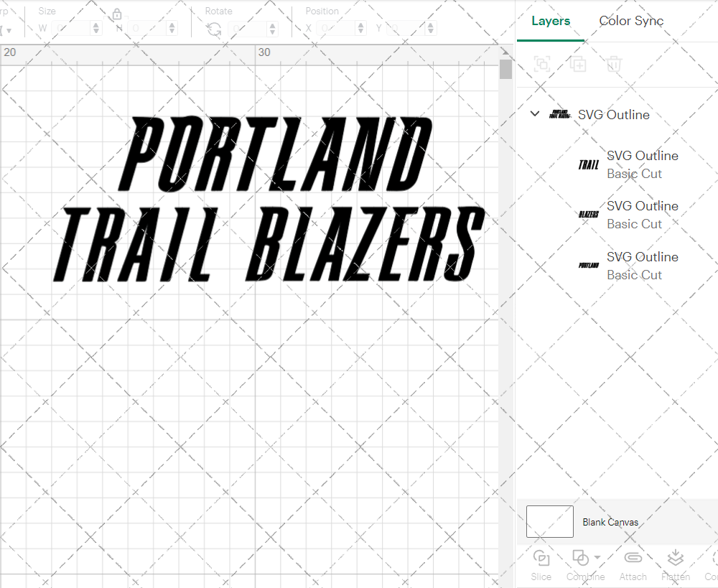Collapse the SVG Outline group
The height and width of the screenshot is (588, 718).
(534, 113)
